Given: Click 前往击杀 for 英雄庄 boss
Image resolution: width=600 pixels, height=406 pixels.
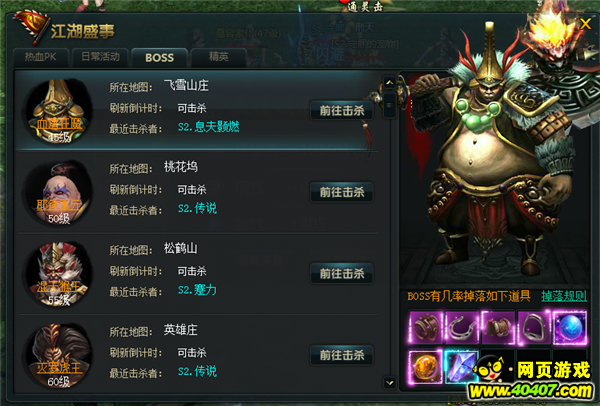Looking at the screenshot, I should 342,355.
